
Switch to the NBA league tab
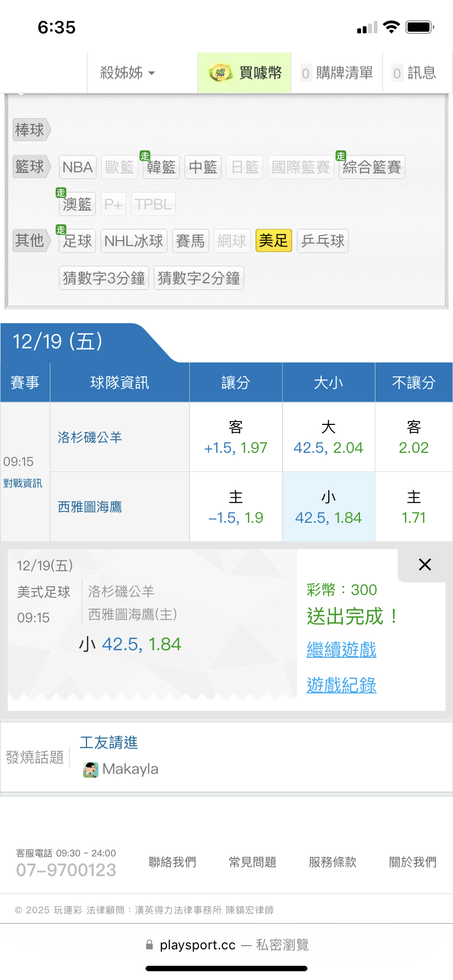pos(78,167)
